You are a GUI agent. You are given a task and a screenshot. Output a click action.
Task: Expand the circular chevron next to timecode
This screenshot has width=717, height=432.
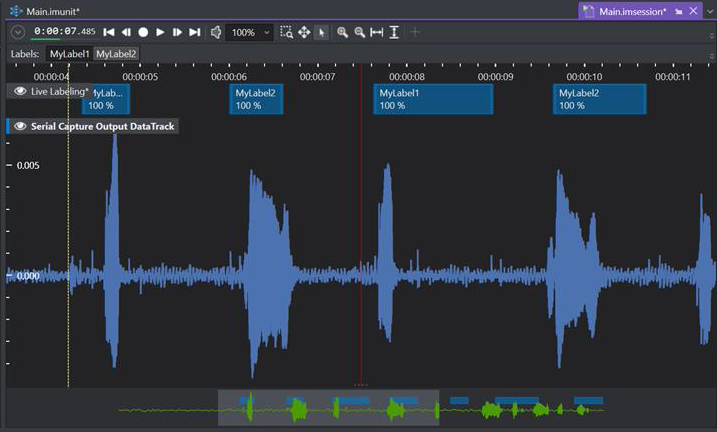[17, 32]
